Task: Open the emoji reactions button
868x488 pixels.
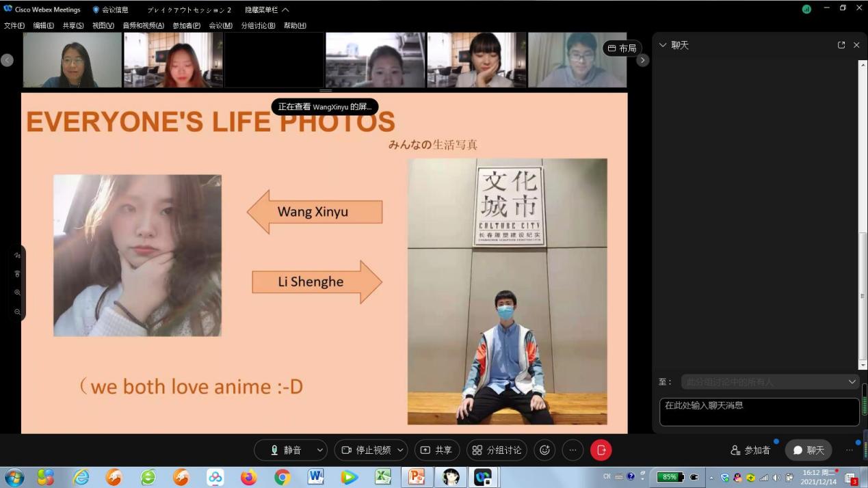Action: tap(544, 450)
